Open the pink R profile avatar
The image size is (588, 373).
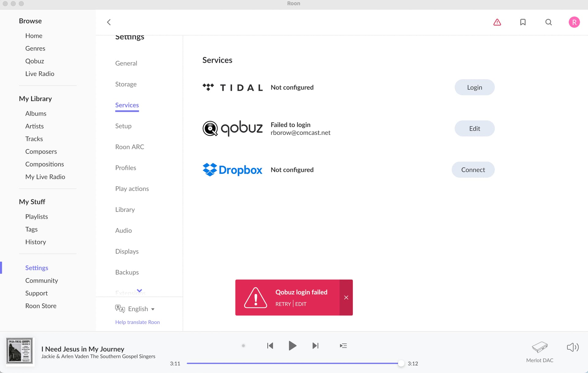coord(574,22)
